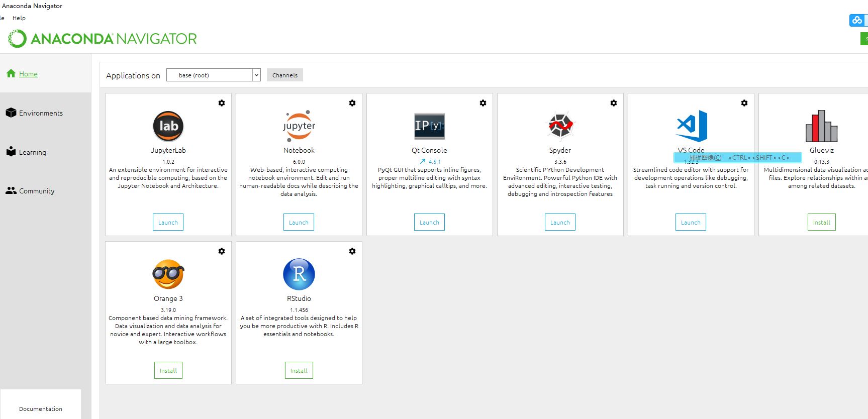The height and width of the screenshot is (419, 868).
Task: Click the Qt Console version 4.5.1
Action: tap(435, 162)
